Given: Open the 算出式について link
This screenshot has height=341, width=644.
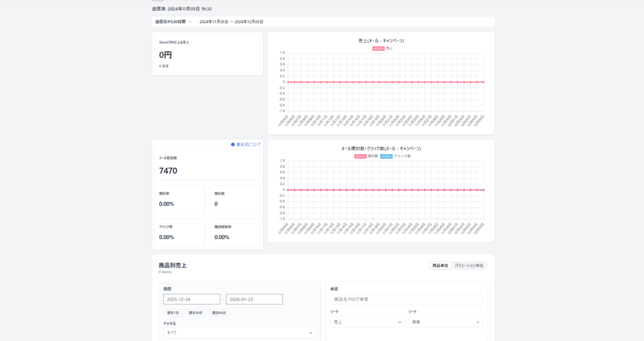Looking at the screenshot, I should tap(248, 145).
